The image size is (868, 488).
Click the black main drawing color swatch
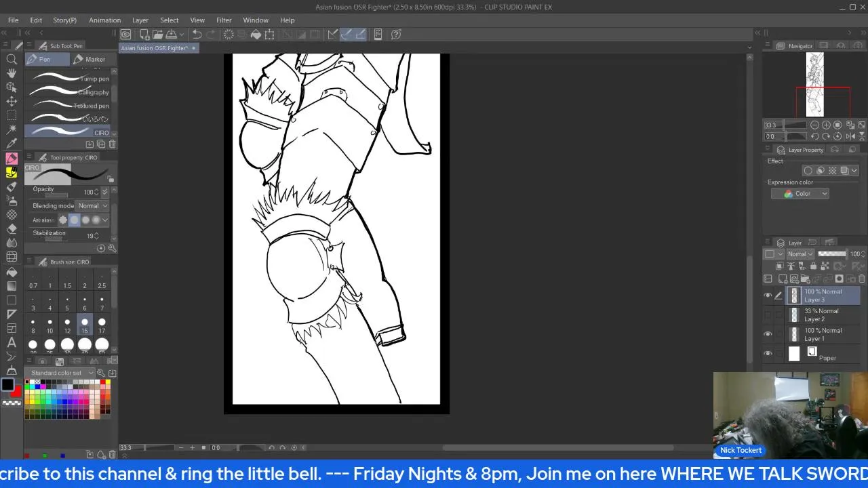7,385
